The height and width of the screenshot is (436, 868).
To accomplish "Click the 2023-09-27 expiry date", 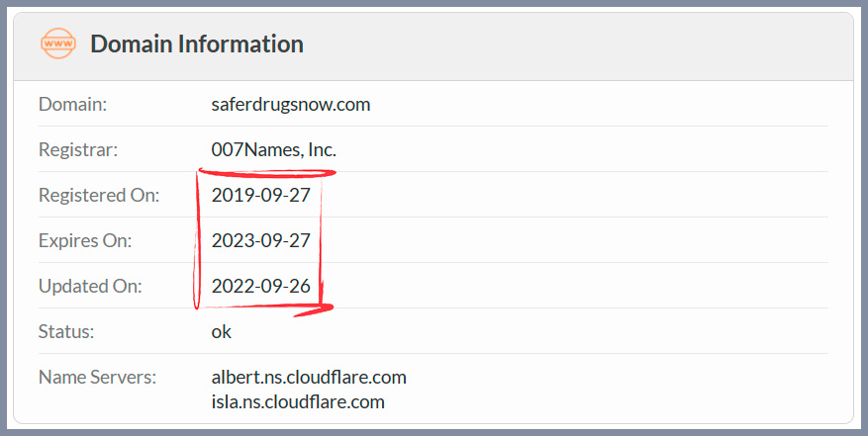I will pos(261,241).
